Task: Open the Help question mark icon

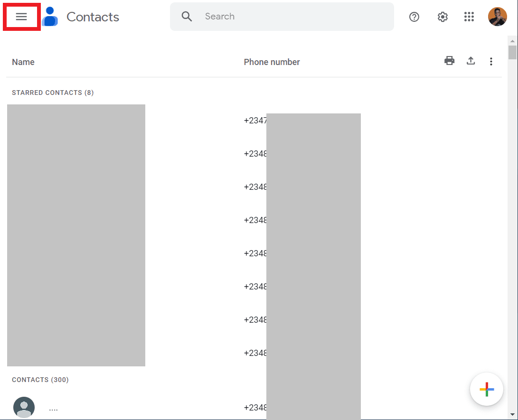Action: pos(414,17)
